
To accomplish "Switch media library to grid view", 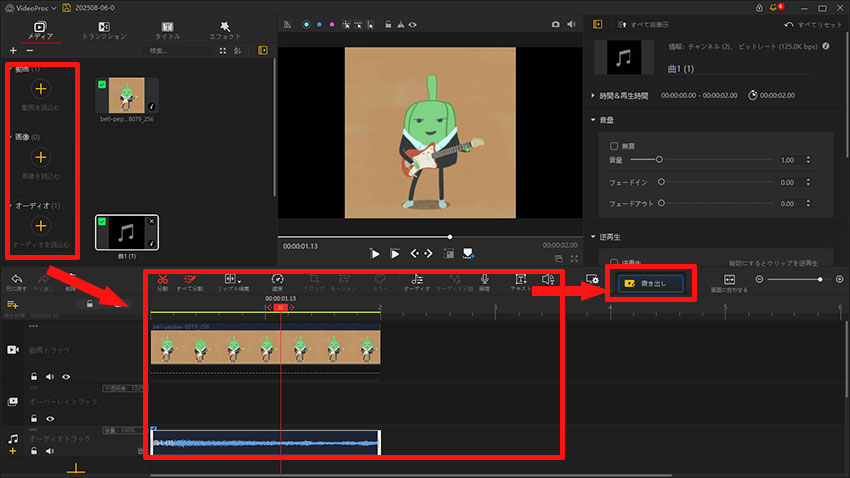I will (223, 50).
